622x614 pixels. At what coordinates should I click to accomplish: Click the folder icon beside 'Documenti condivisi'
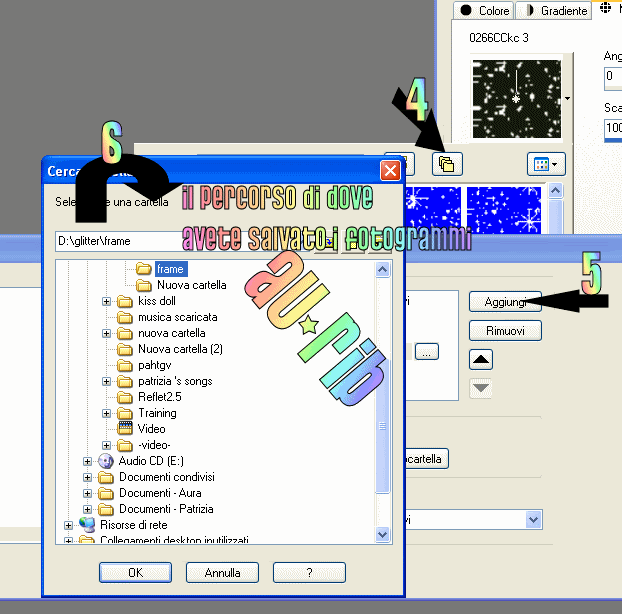tap(106, 477)
